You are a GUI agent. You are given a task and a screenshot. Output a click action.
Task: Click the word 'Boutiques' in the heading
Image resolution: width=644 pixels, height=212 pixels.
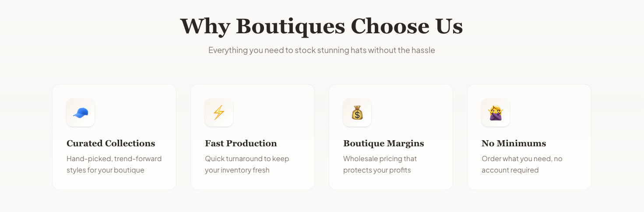coord(290,26)
